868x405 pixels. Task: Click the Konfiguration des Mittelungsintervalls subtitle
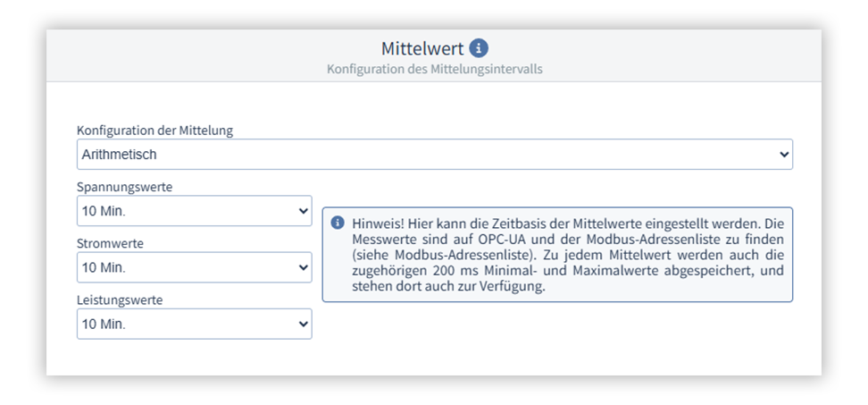tap(434, 69)
